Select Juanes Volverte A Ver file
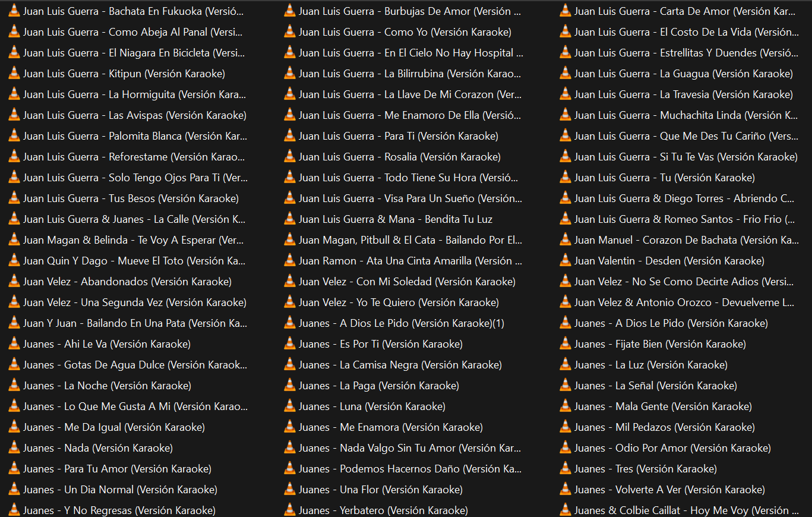Image resolution: width=812 pixels, height=517 pixels. coord(669,490)
